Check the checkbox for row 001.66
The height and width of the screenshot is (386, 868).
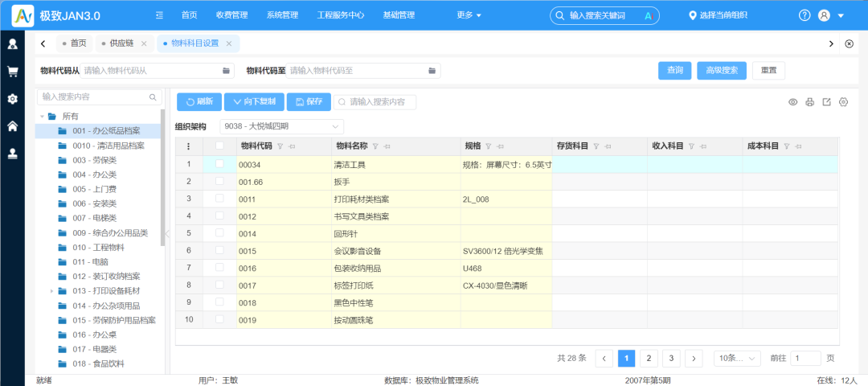tap(219, 181)
